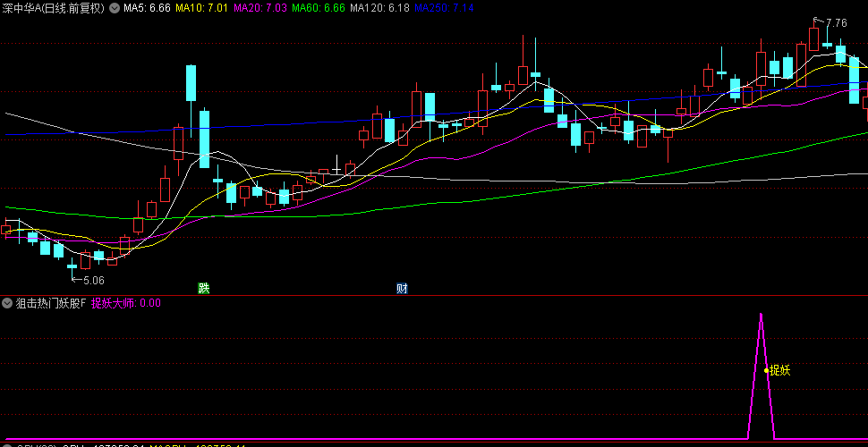The height and width of the screenshot is (447, 868).
Task: Expand the dropdown beside 深中华A title
Action: click(114, 8)
